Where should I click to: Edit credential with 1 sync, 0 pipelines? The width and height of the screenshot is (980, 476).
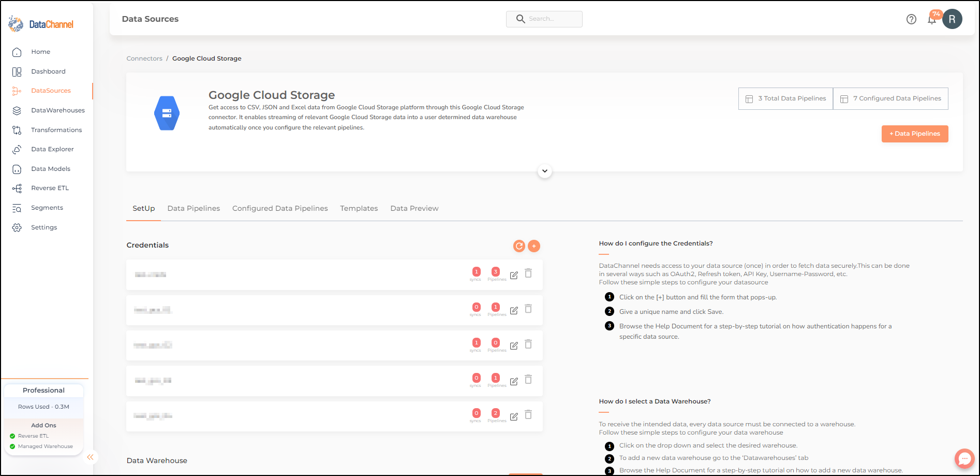(x=514, y=345)
